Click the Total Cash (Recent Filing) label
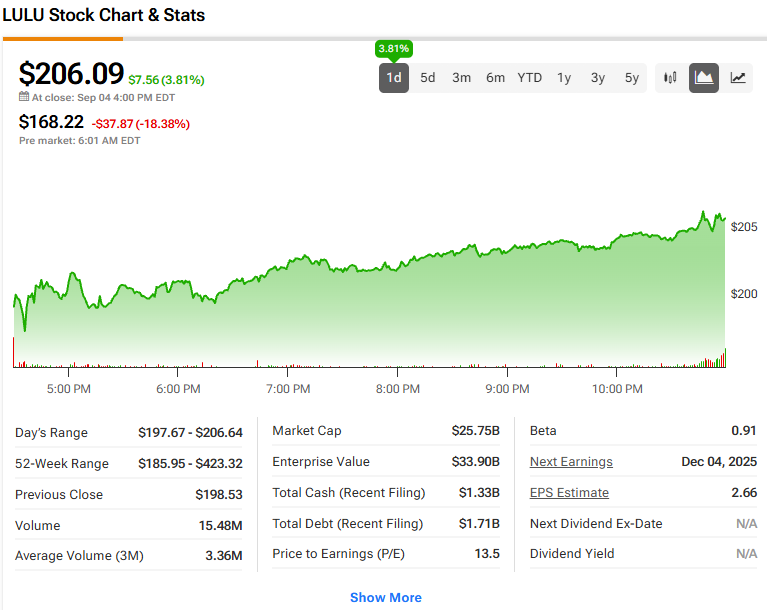767x610 pixels. click(349, 493)
